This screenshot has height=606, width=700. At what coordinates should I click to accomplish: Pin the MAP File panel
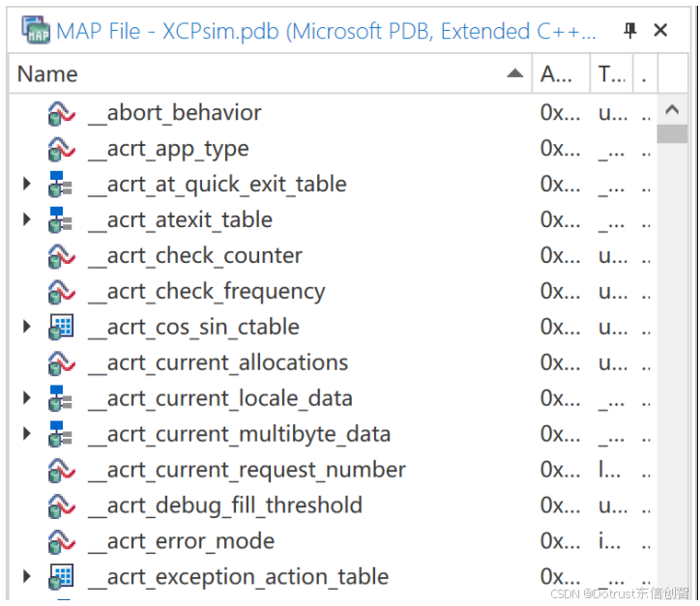tap(630, 31)
